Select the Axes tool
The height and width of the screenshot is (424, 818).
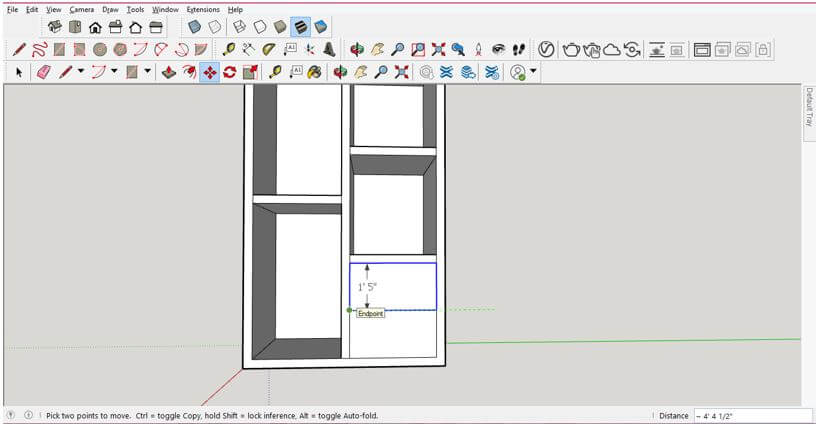(x=309, y=50)
